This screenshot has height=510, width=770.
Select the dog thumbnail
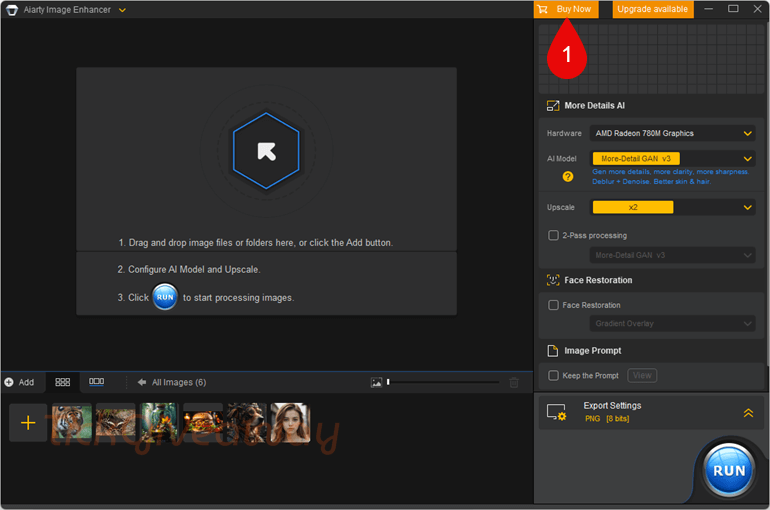point(247,421)
